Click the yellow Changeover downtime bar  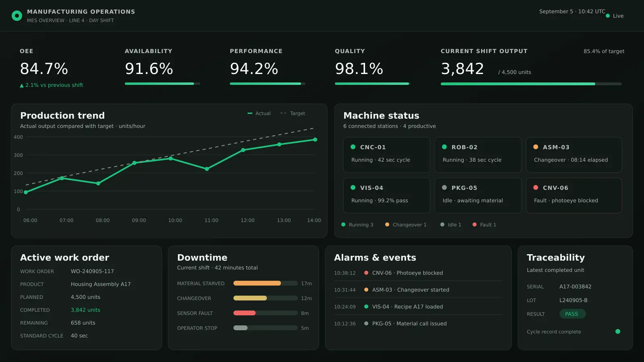(x=266, y=298)
